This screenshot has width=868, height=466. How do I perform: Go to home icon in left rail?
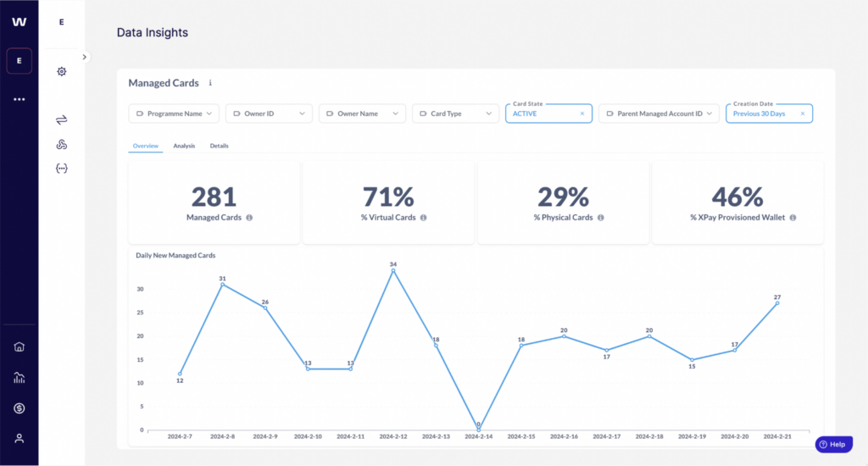19,347
